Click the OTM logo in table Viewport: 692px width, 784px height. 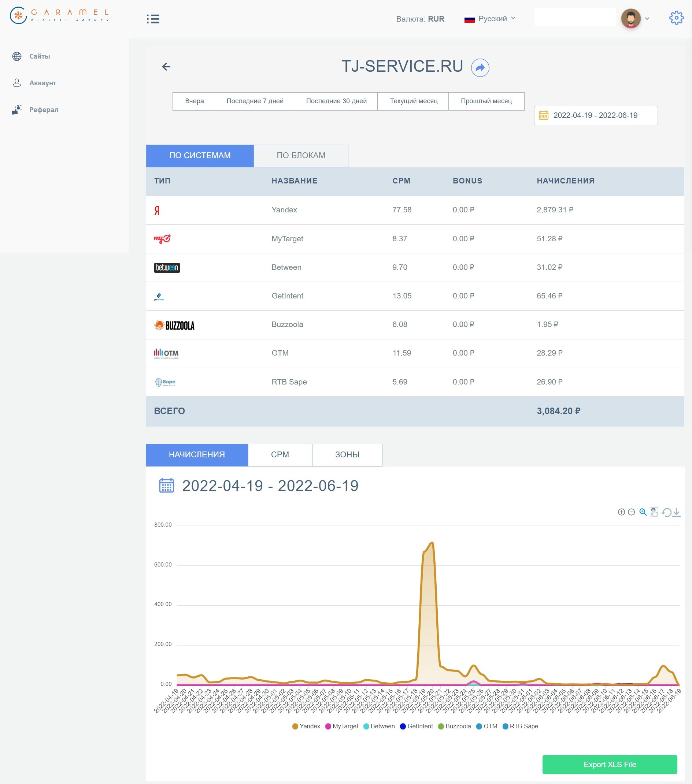click(x=166, y=353)
